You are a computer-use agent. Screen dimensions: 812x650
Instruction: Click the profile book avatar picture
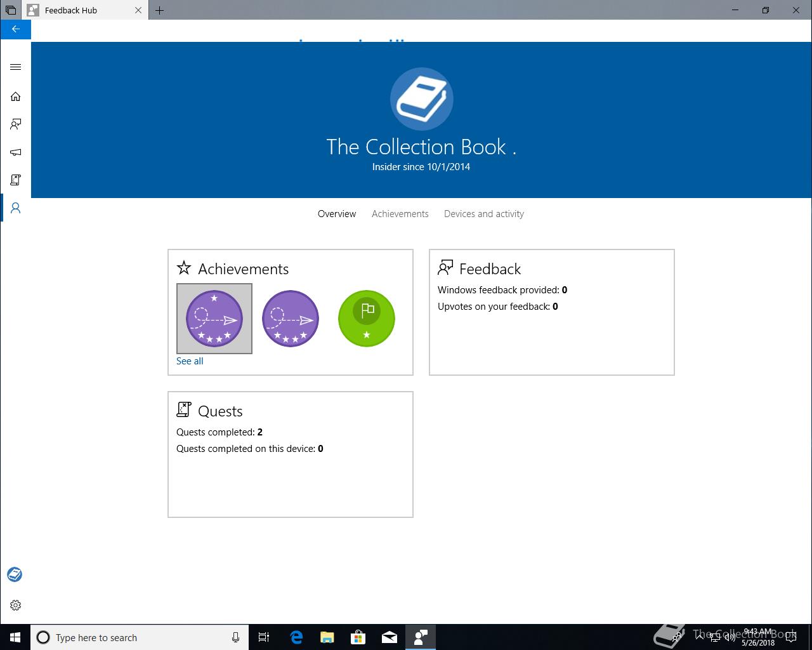pyautogui.click(x=421, y=99)
